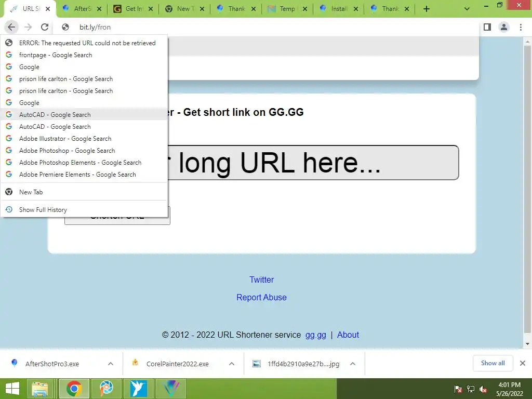Click the page vertical scrollbar
The width and height of the screenshot is (532, 399).
click(527, 190)
